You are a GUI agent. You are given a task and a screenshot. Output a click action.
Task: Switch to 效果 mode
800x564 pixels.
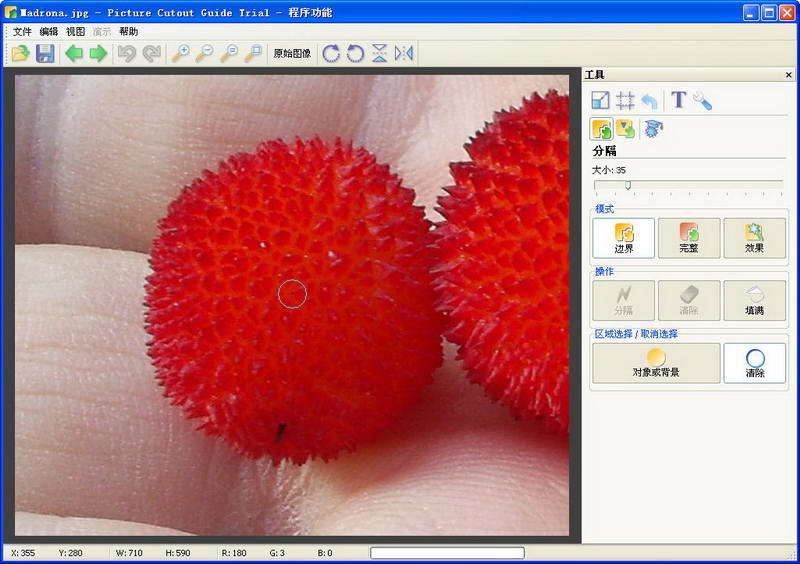pos(754,238)
